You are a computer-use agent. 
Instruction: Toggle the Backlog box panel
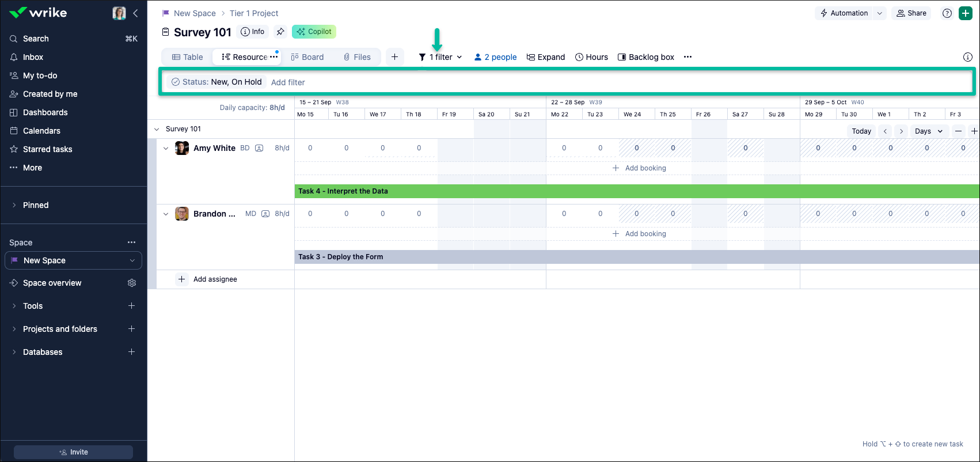pos(645,57)
